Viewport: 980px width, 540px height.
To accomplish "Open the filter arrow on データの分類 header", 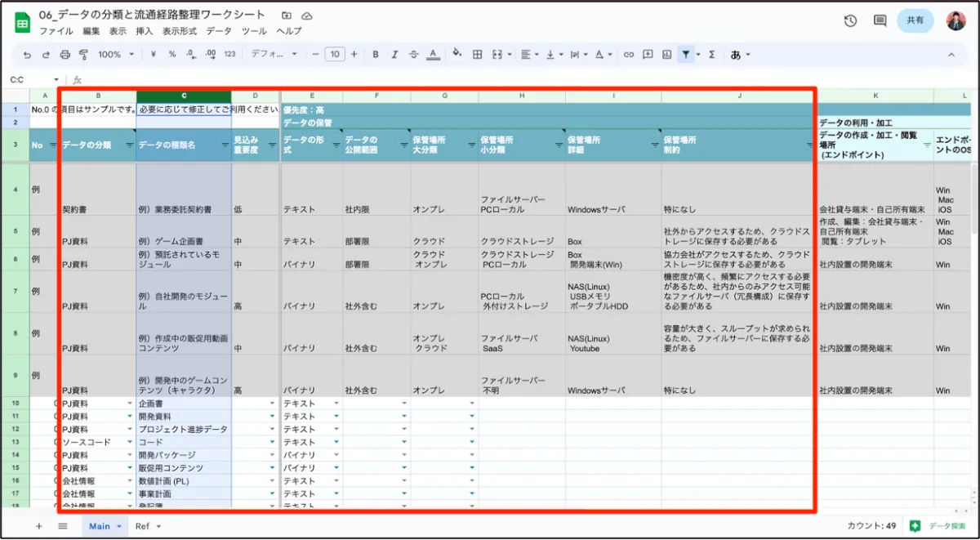I will pos(129,145).
